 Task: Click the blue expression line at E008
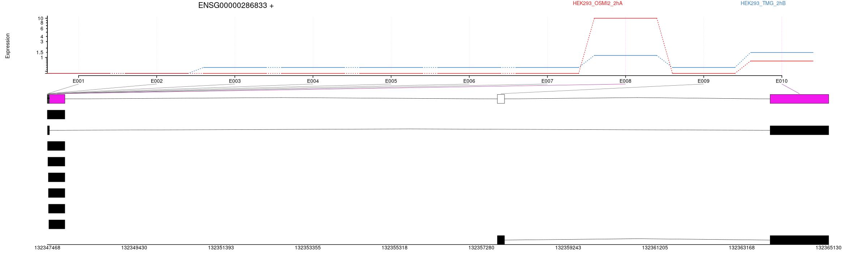pos(625,55)
